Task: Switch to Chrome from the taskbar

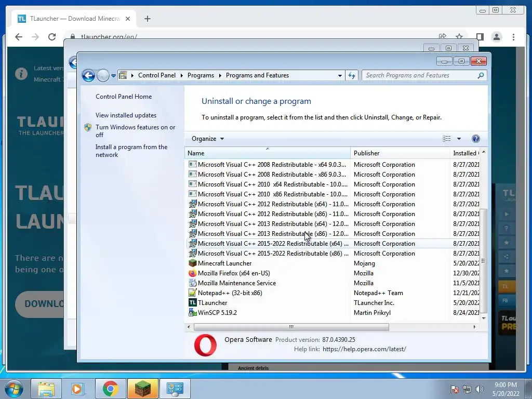Action: [x=110, y=389]
